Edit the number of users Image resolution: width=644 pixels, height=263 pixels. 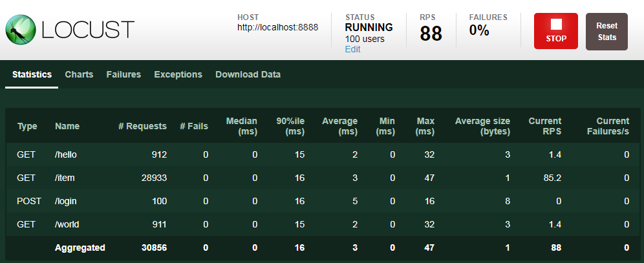click(352, 49)
